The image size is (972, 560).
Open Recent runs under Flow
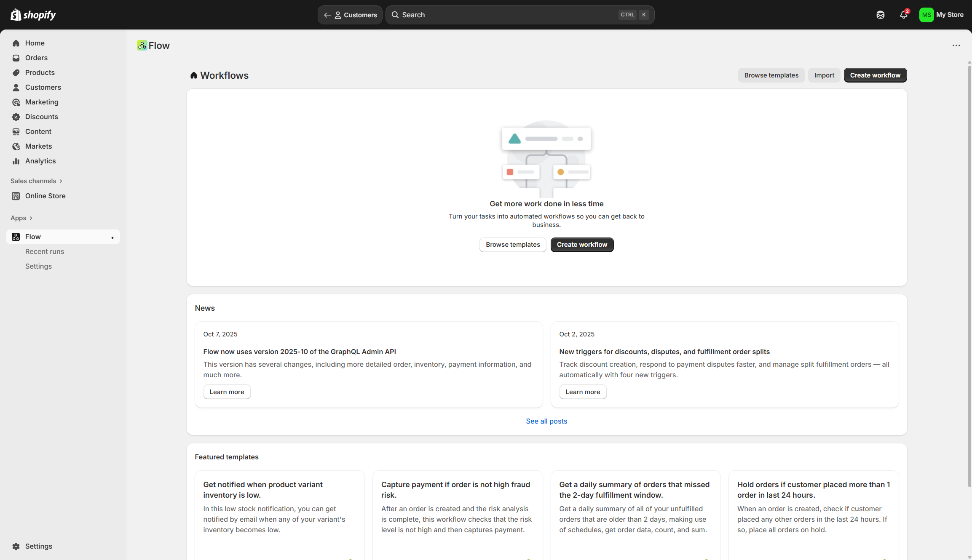(x=45, y=251)
